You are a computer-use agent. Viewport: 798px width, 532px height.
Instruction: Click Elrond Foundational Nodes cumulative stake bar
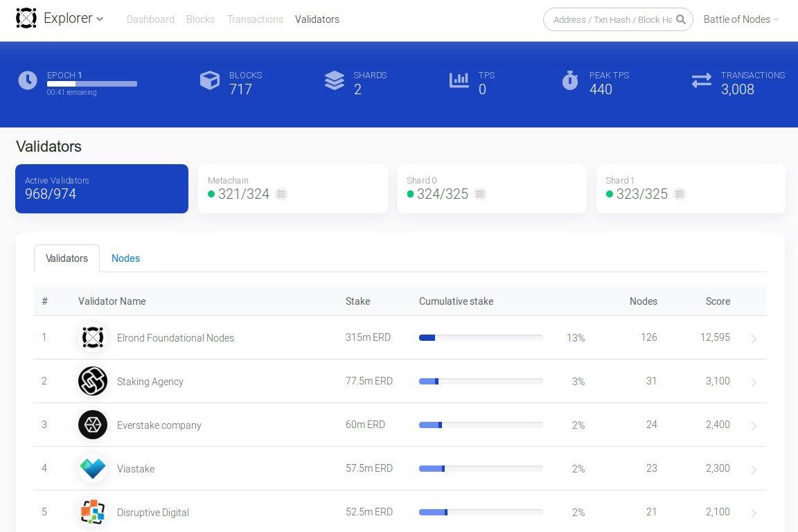[481, 337]
